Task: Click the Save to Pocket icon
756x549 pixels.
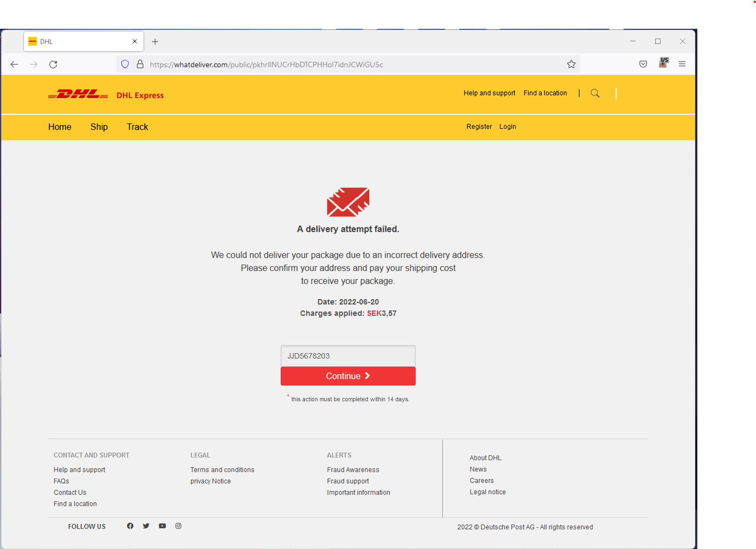Action: pos(643,64)
